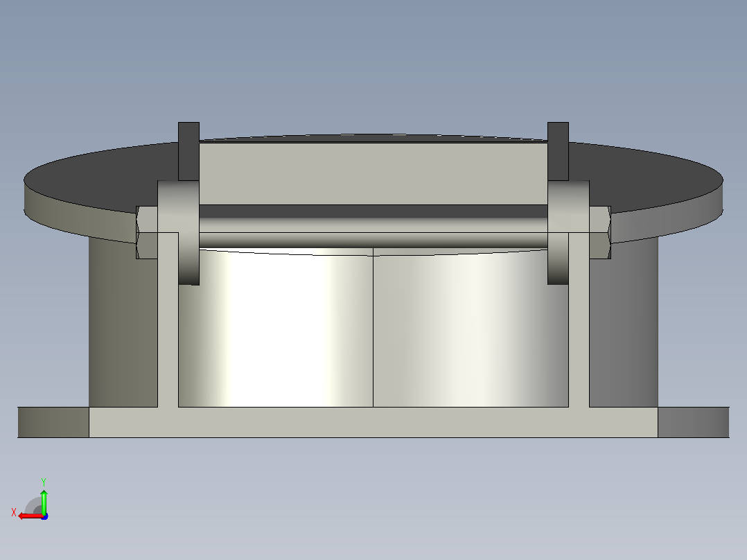Click the green Y axis arrow of the triad
Image resolution: width=747 pixels, height=560 pixels.
point(44,501)
